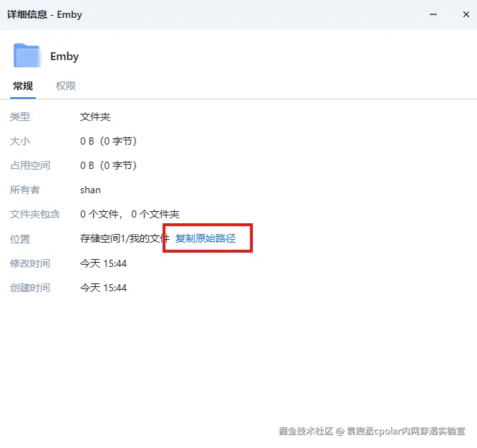Click the 所有者 label
The height and width of the screenshot is (448, 477).
click(x=25, y=190)
